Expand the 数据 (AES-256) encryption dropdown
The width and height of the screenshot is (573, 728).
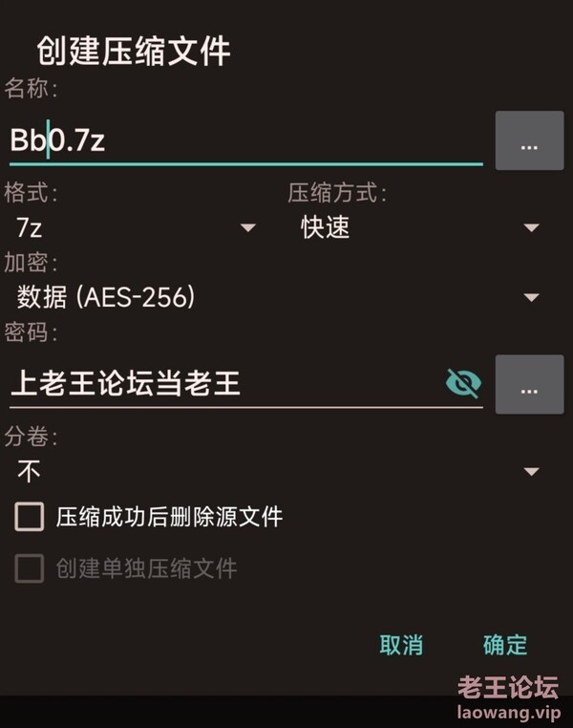(x=278, y=297)
